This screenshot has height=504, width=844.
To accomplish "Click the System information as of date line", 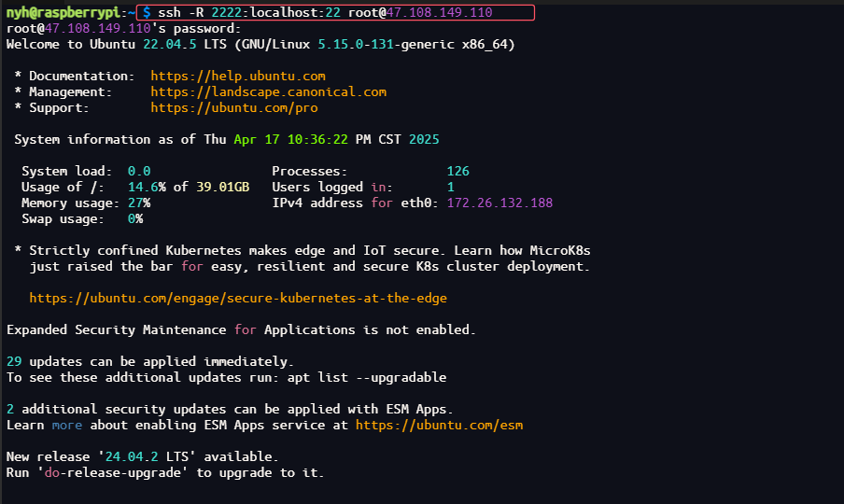I will click(227, 139).
